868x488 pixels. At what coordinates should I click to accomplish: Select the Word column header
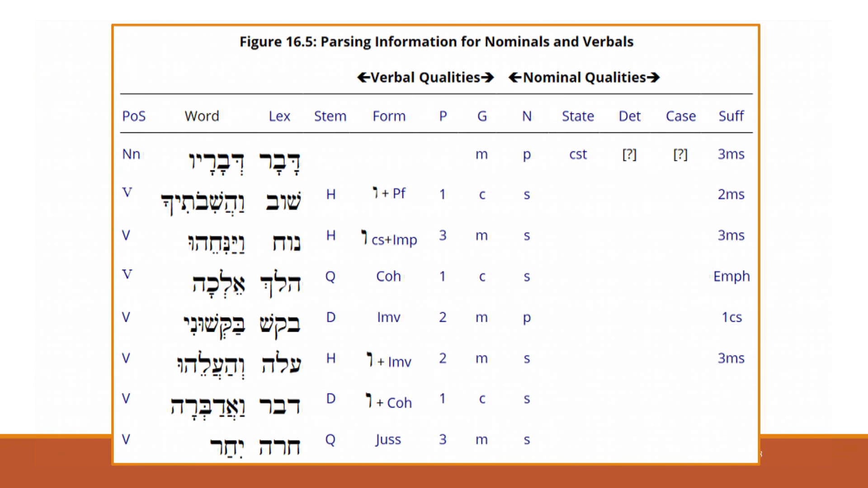click(x=202, y=116)
